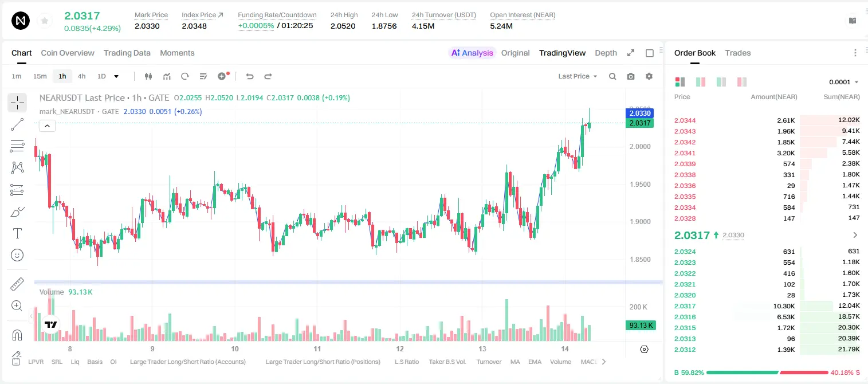Select the crosshair cursor tool
This screenshot has height=384, width=868.
(17, 103)
